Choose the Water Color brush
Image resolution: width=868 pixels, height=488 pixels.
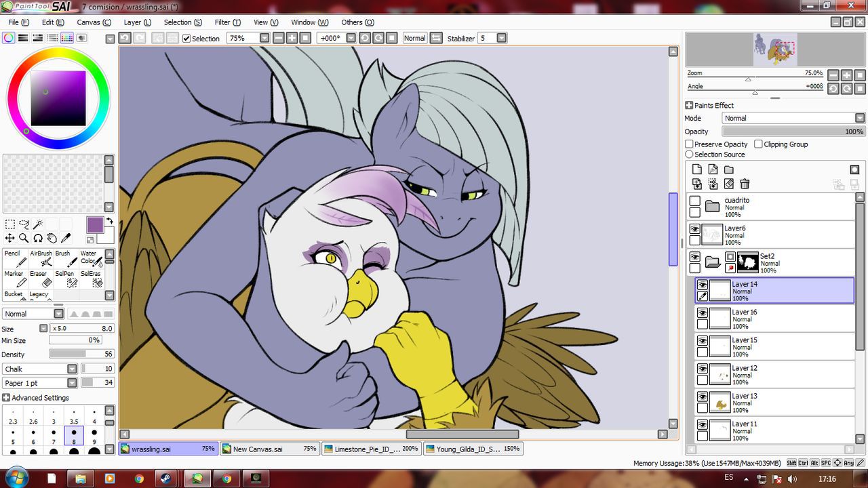(92, 258)
